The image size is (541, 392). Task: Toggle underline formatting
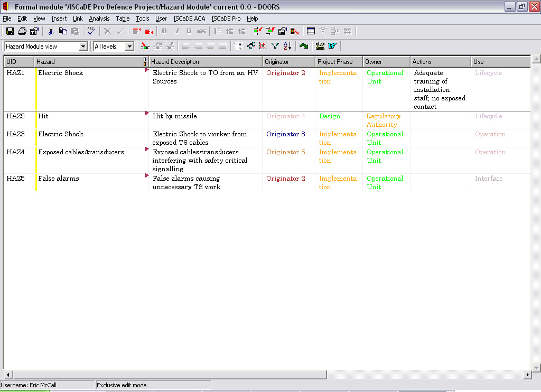[x=189, y=31]
